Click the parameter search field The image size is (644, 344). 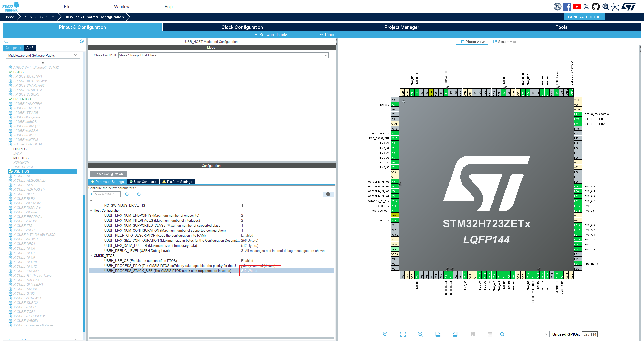[106, 194]
